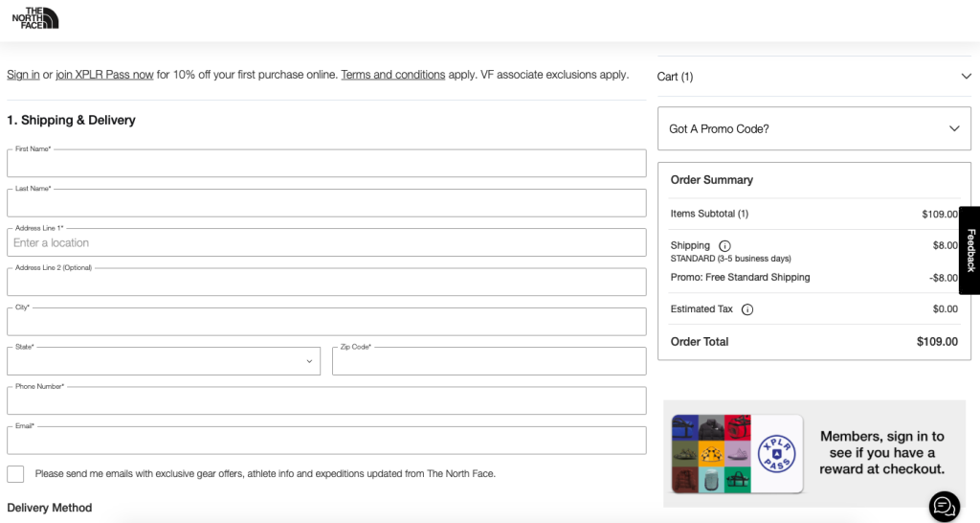Focus the Last Name field
Screen dimensions: 980x523
coord(326,203)
